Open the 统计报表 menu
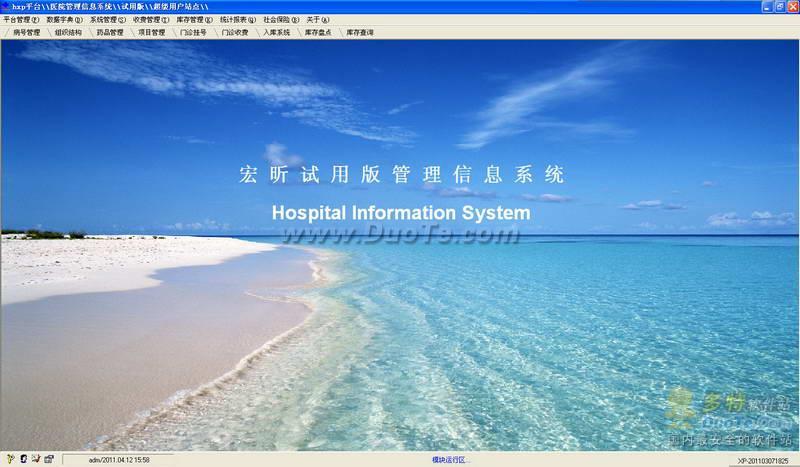This screenshot has width=800, height=467. coord(238,19)
